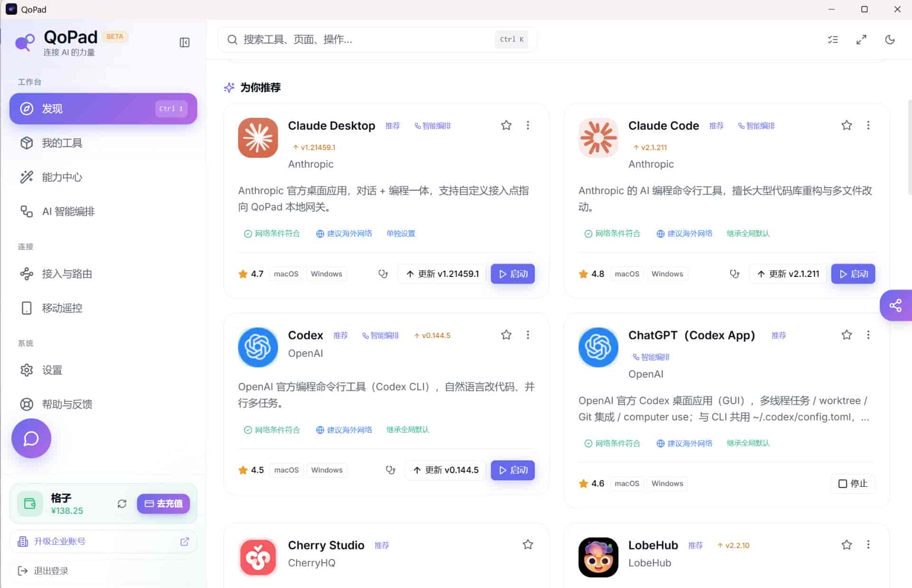Click Claude Code app icon
This screenshot has width=912, height=588.
pyautogui.click(x=598, y=138)
